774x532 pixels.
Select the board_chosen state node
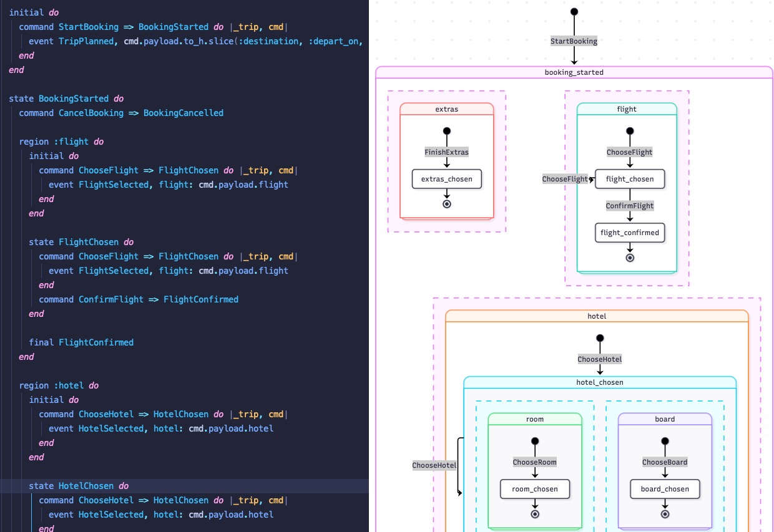(x=665, y=489)
